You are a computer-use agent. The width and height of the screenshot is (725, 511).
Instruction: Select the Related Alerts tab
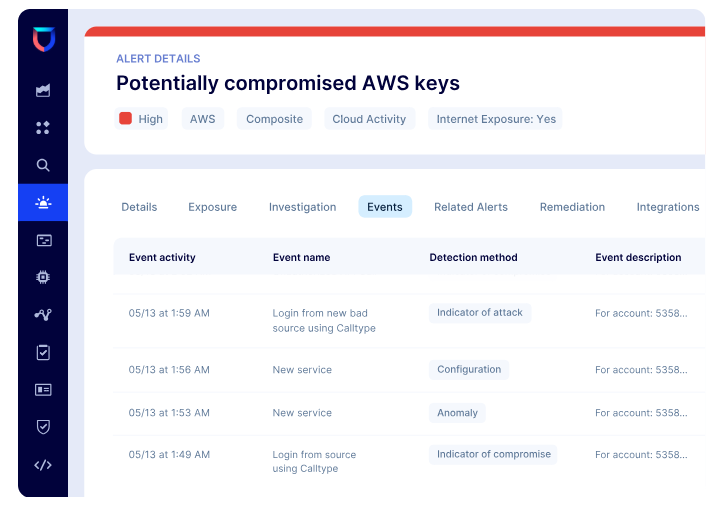click(x=471, y=207)
